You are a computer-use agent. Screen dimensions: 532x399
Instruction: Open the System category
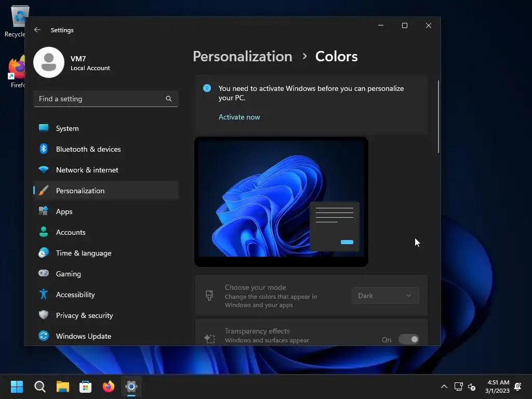(106, 128)
